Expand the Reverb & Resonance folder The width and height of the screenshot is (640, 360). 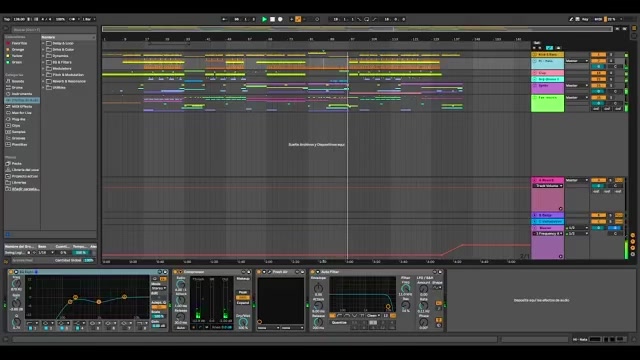[43, 81]
